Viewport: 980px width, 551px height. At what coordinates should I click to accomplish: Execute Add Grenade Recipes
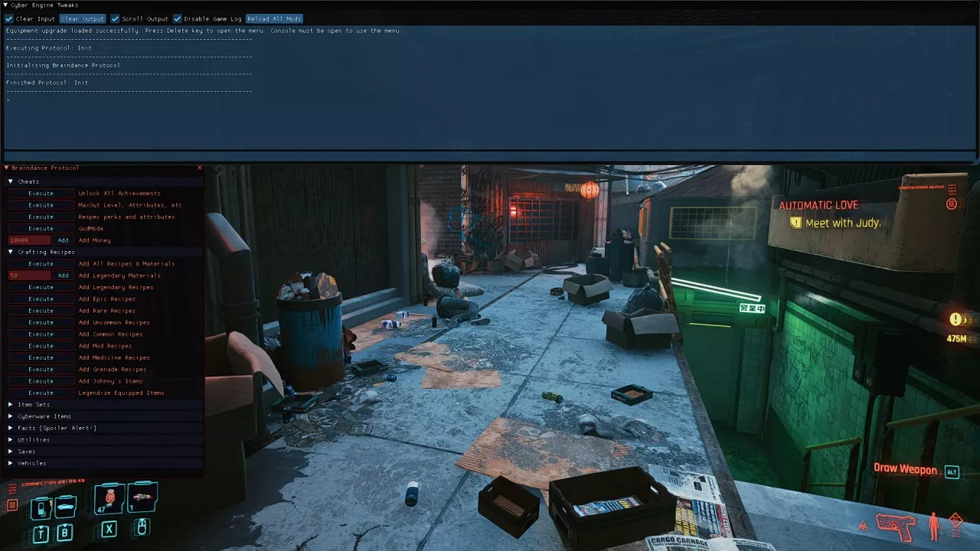(x=41, y=369)
